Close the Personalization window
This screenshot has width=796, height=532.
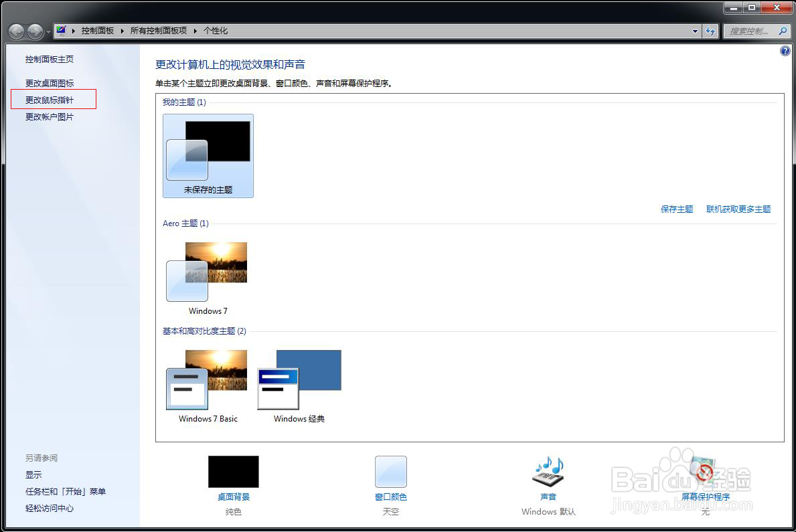point(777,7)
